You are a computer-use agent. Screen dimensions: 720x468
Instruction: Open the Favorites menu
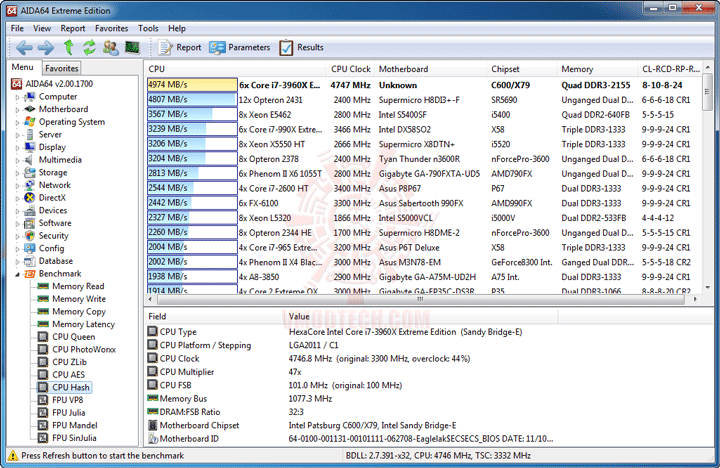coord(112,28)
